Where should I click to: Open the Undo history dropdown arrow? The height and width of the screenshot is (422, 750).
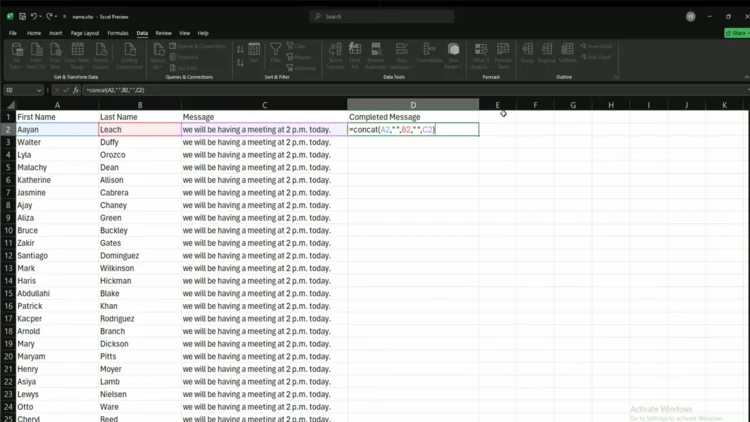pyautogui.click(x=41, y=16)
